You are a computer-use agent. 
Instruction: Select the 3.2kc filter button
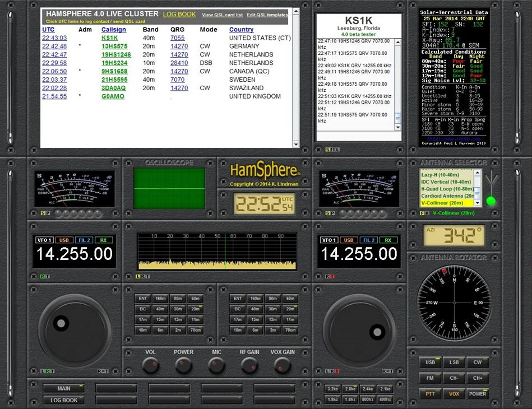tap(332, 389)
